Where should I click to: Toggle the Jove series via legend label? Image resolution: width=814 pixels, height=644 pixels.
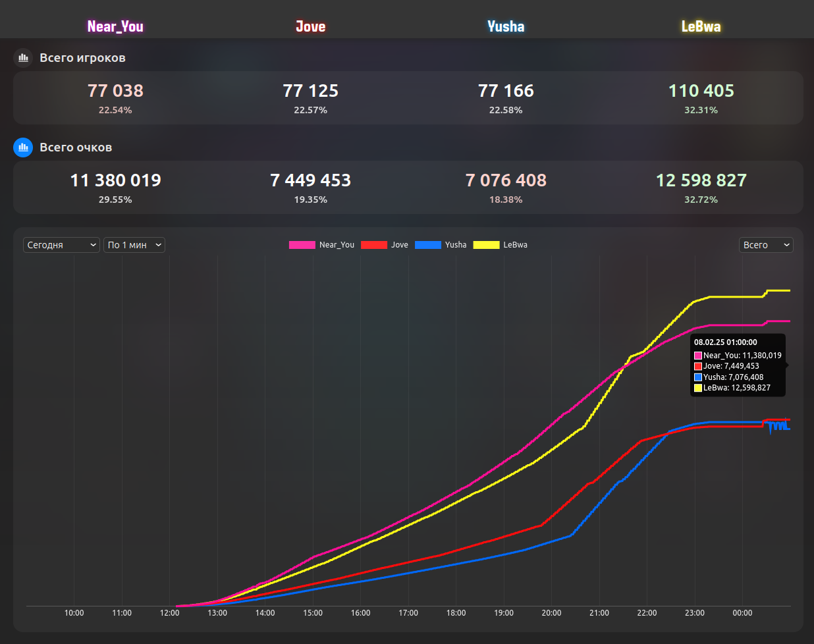coord(399,245)
